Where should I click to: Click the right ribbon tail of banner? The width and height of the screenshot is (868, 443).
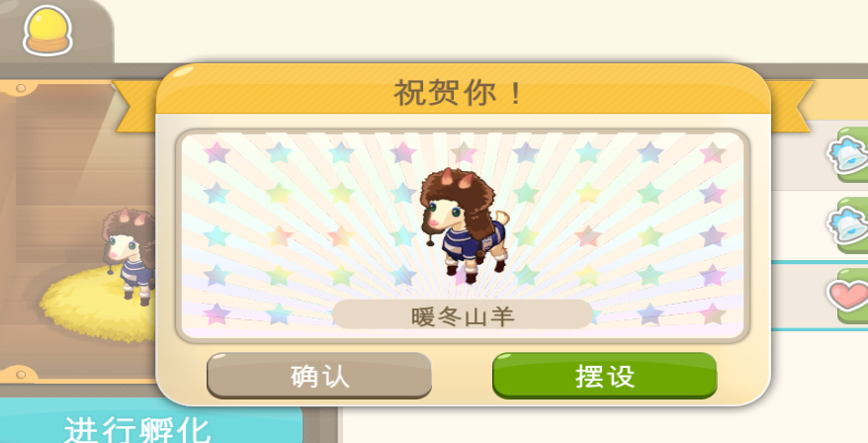point(791,107)
